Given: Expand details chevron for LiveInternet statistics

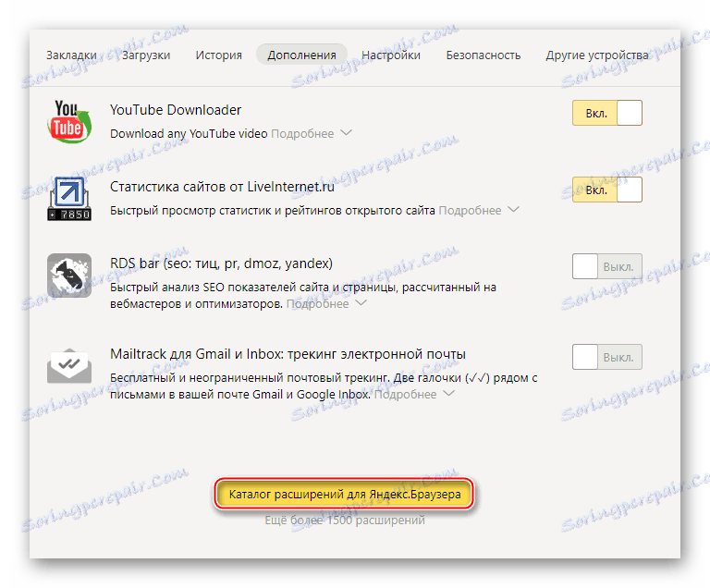Looking at the screenshot, I should pyautogui.click(x=513, y=209).
